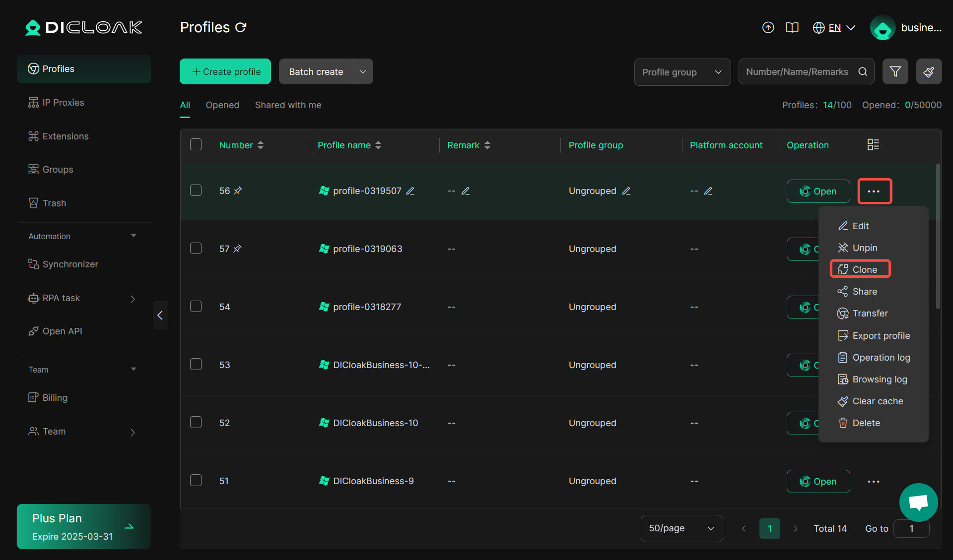This screenshot has width=953, height=560.
Task: Open profile 56 with its Open button
Action: tap(818, 191)
